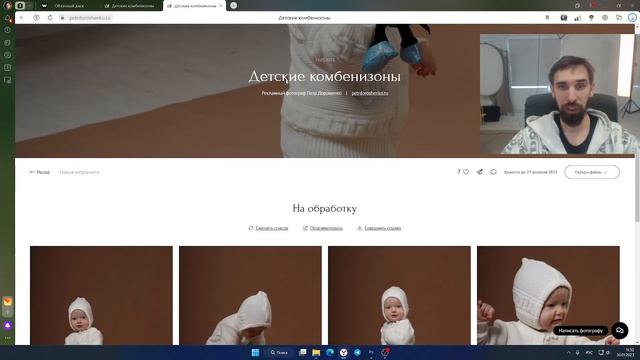Click the sidebar three-dots more icon
This screenshot has width=640, height=360.
(x=7, y=338)
